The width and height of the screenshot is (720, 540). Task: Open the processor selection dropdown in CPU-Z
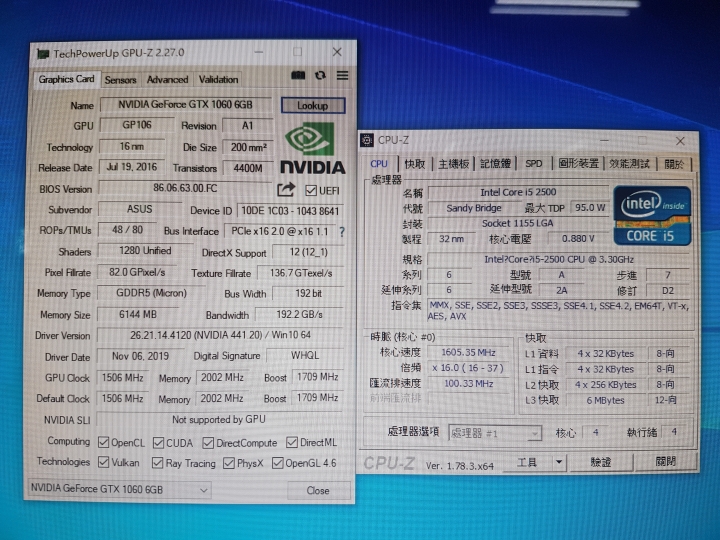point(495,433)
